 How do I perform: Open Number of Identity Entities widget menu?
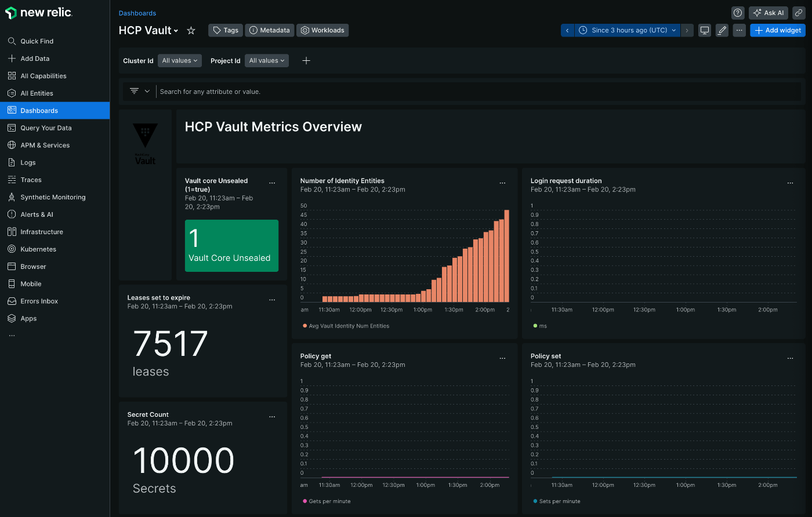[x=502, y=183]
